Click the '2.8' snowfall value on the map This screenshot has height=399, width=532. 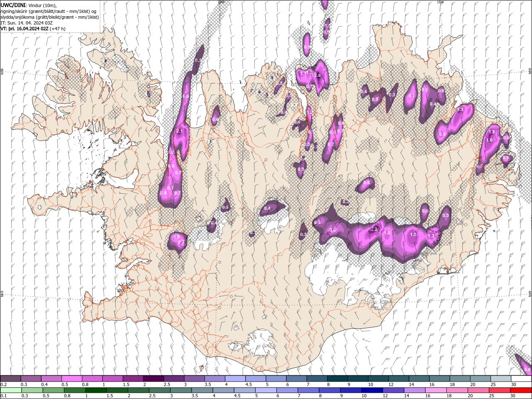318,76
